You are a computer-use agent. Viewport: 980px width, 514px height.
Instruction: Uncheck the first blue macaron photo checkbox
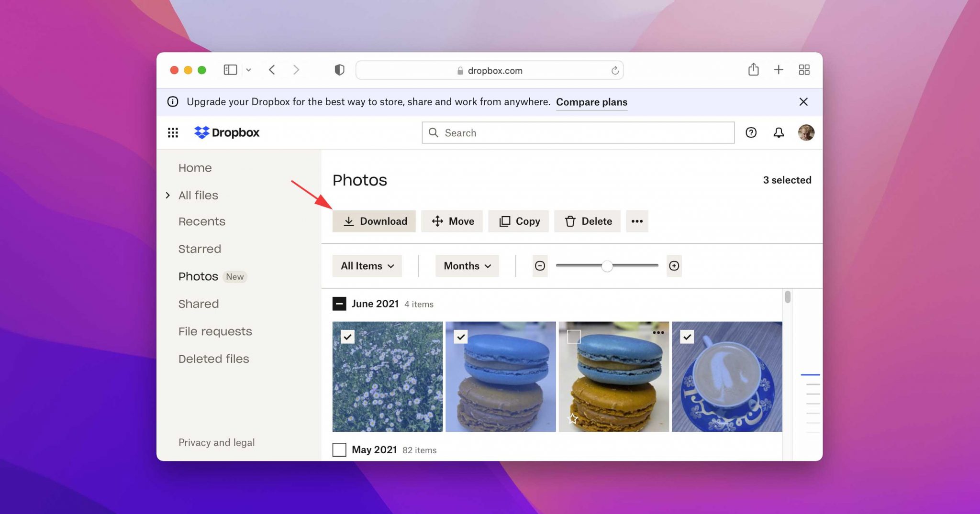pos(460,337)
